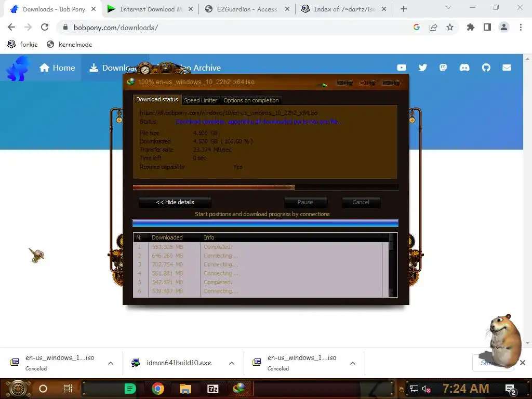Open the Chrome profile avatar
The height and width of the screenshot is (399, 532).
coord(504,27)
